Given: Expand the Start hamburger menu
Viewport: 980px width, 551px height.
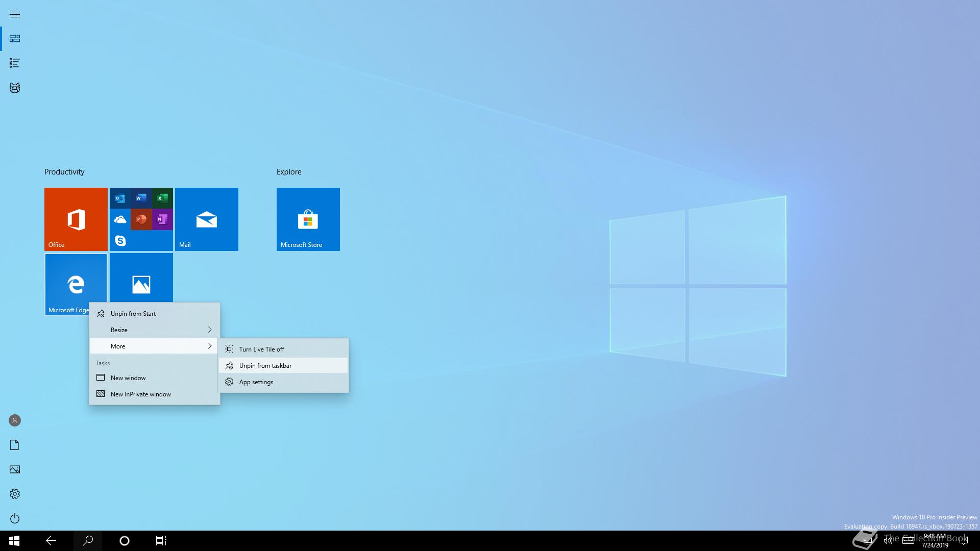Looking at the screenshot, I should coord(15,14).
